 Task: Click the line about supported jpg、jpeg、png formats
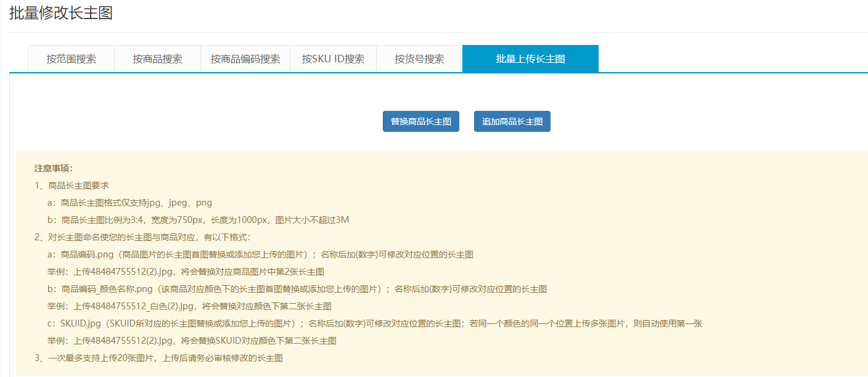(129, 203)
